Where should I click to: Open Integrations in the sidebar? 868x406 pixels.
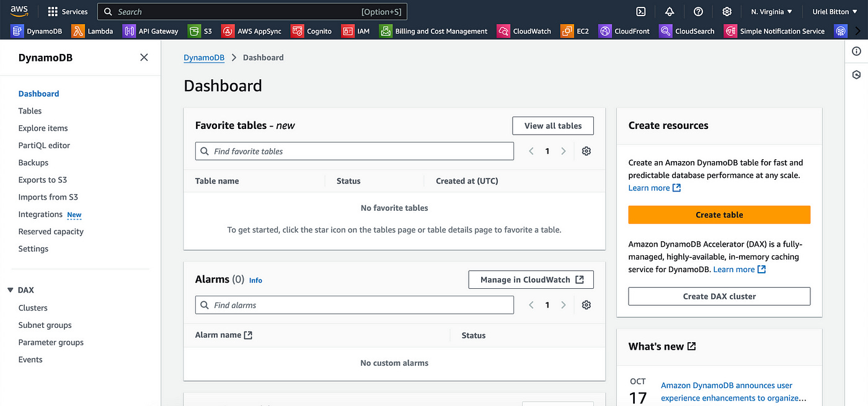coord(40,214)
